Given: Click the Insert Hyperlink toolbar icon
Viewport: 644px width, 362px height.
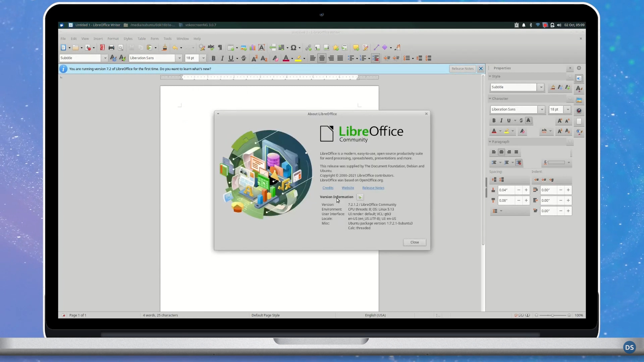Looking at the screenshot, I should pos(308,48).
